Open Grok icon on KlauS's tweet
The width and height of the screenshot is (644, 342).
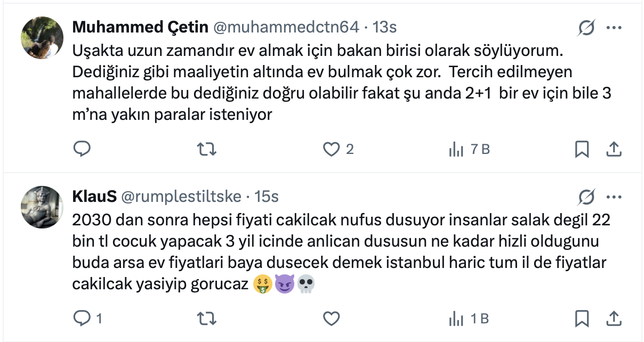pos(586,197)
